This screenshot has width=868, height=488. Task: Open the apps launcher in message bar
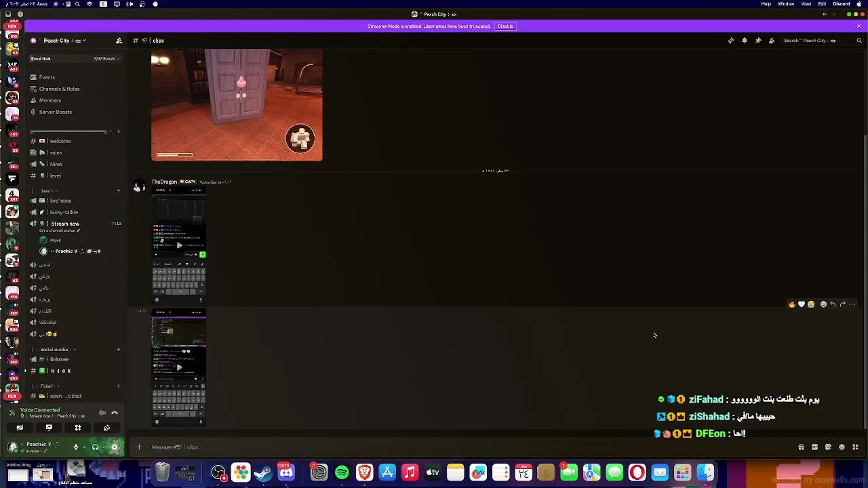click(x=855, y=447)
